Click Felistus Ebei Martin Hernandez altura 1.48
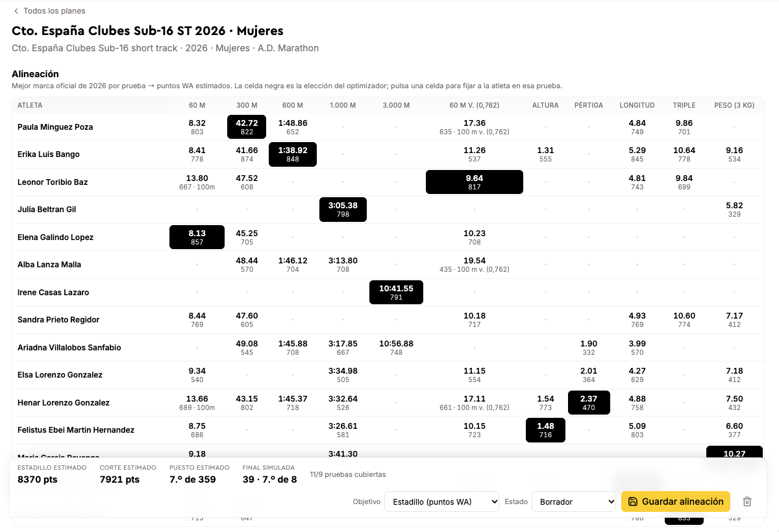The height and width of the screenshot is (532, 779). point(545,430)
